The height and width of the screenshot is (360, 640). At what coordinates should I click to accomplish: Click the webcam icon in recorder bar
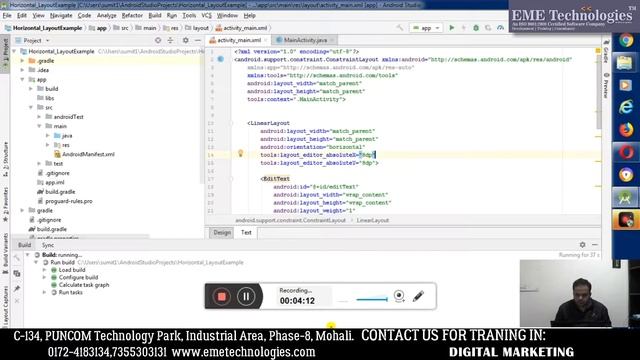click(x=399, y=296)
